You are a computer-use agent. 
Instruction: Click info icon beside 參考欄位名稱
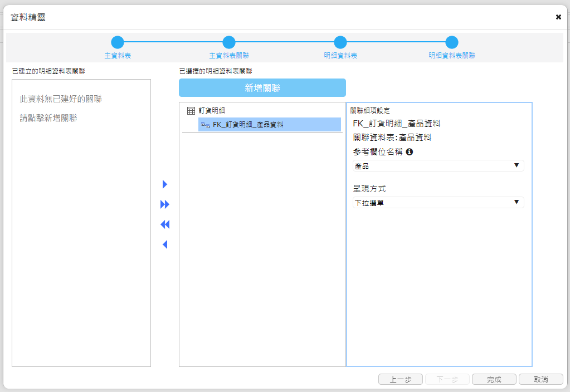tap(410, 152)
